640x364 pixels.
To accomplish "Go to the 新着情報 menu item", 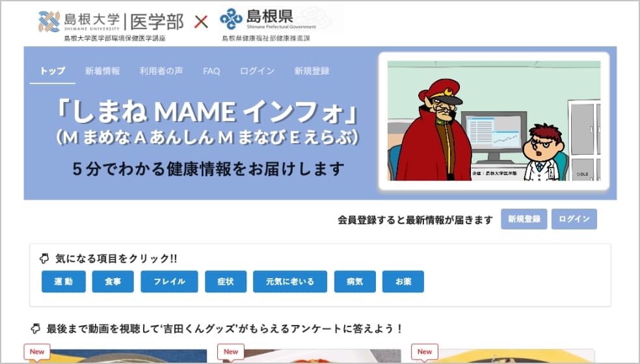I will tap(102, 71).
